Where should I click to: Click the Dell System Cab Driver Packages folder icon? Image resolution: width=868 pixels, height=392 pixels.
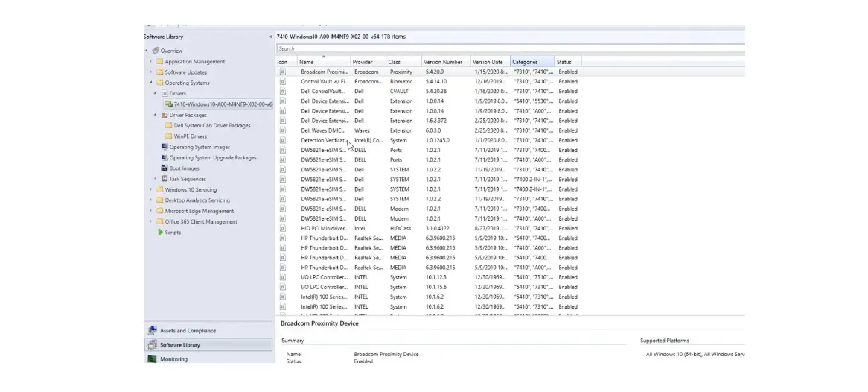click(x=170, y=126)
